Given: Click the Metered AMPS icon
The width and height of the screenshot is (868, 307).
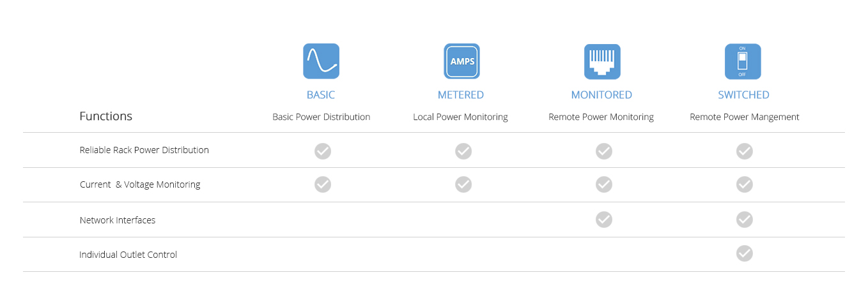Looking at the screenshot, I should click(461, 61).
